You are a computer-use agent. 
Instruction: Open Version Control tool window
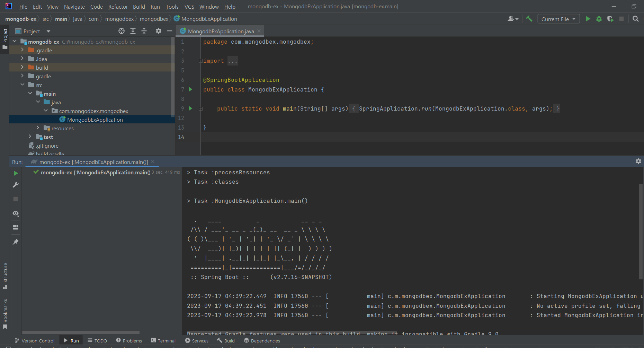pos(35,341)
